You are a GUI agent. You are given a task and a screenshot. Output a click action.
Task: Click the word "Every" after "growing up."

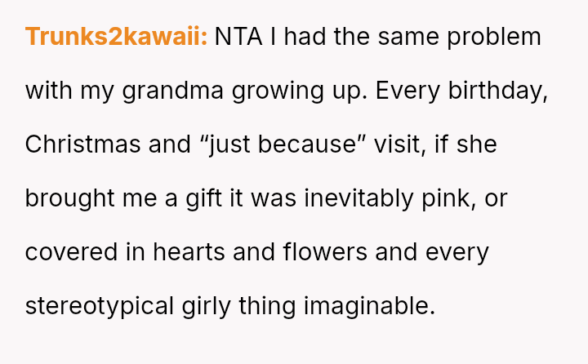tap(405, 91)
